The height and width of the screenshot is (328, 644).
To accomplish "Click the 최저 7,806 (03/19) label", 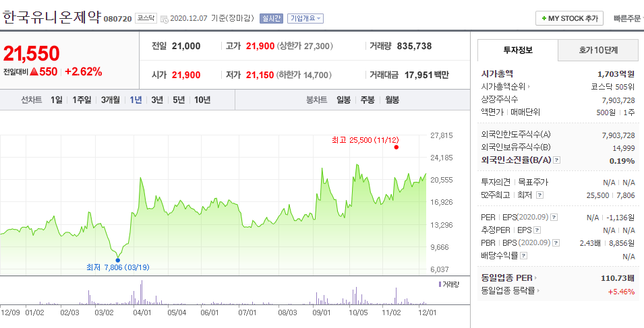I will click(118, 267).
